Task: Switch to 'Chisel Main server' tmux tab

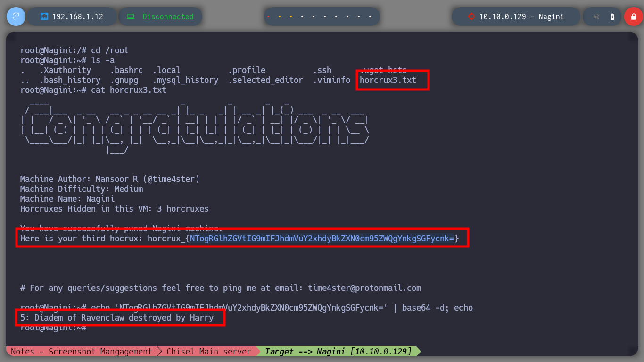Action: [x=208, y=352]
